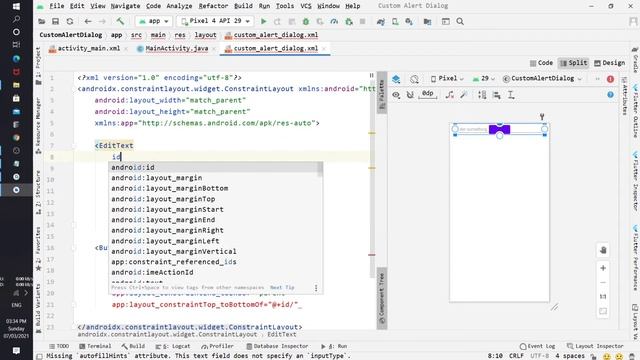Expand the Component Tree side panel

point(382,299)
